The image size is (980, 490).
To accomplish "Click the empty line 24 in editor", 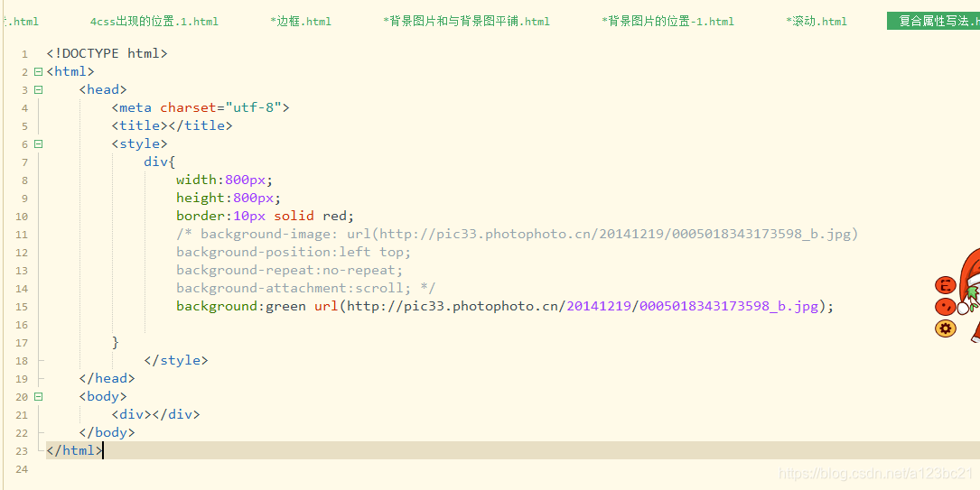I will coord(512,468).
